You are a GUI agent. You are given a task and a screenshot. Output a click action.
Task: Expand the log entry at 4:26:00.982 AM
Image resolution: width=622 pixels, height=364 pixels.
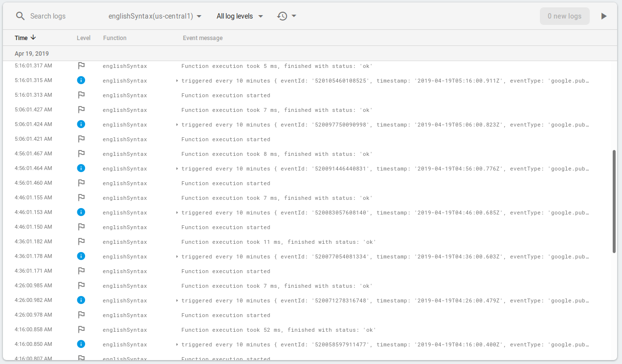point(177,300)
